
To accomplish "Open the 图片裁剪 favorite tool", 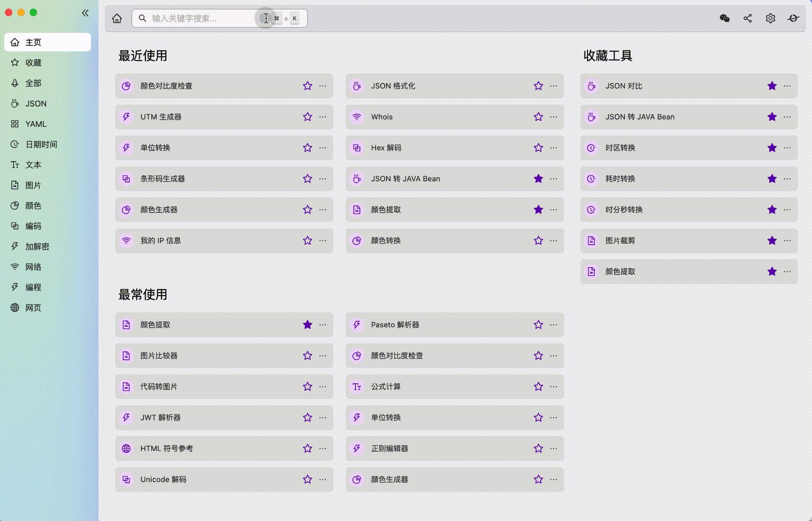I will [620, 241].
